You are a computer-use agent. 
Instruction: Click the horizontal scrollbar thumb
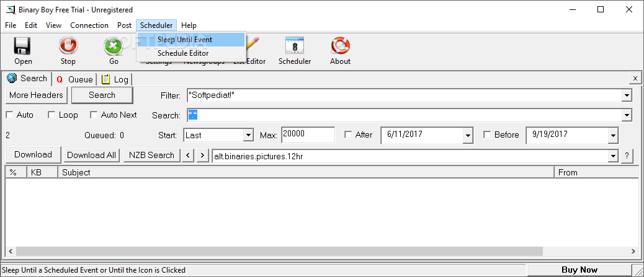(279, 251)
